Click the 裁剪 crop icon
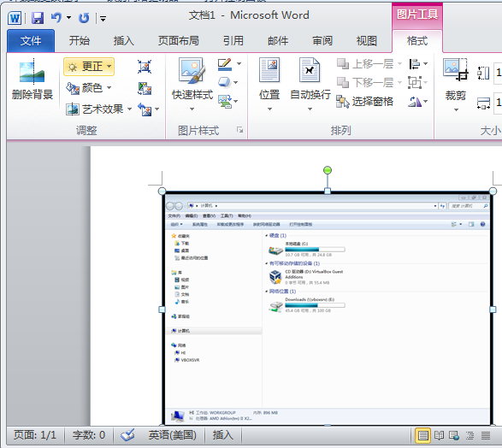 tap(456, 70)
